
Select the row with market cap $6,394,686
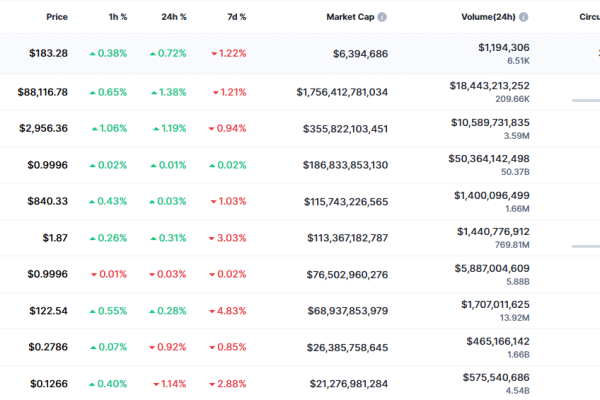300,54
